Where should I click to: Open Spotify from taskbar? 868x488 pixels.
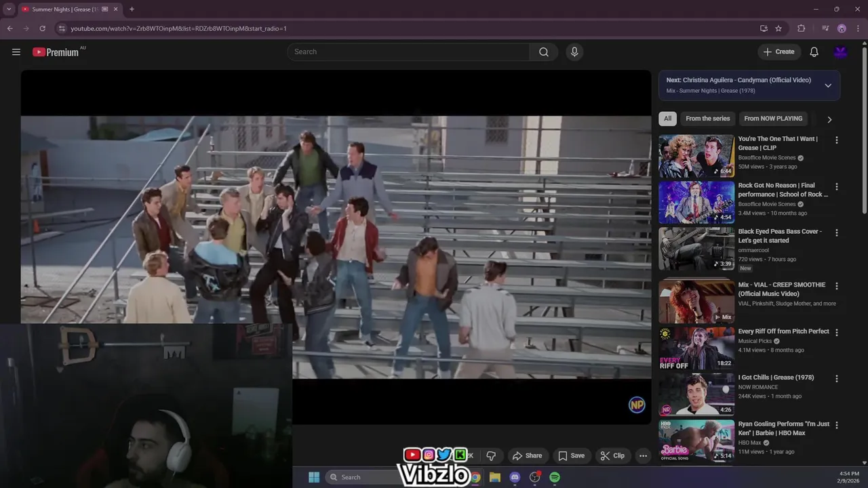coord(555,477)
